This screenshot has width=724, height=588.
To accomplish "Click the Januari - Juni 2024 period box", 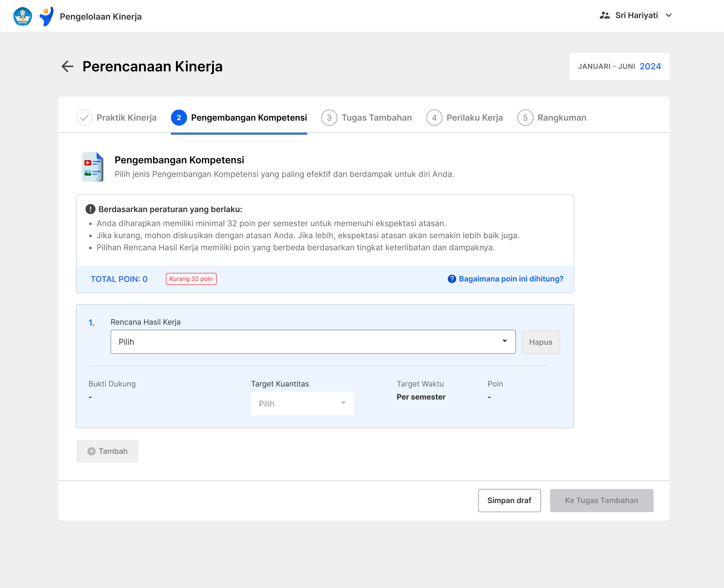I will [x=619, y=66].
